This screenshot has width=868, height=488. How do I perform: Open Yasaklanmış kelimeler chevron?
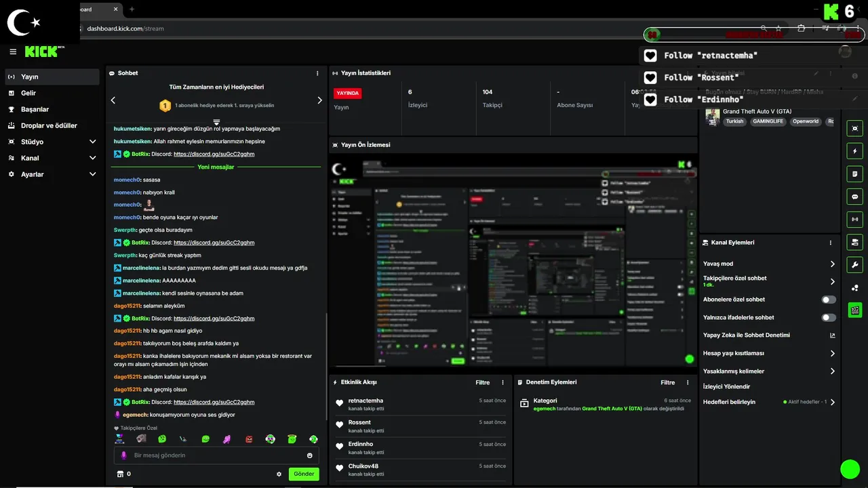(833, 371)
